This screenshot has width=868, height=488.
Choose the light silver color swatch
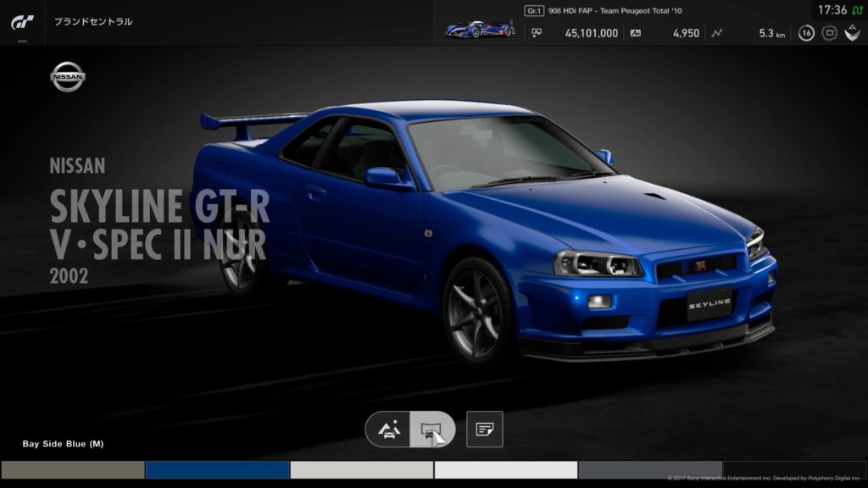(361, 469)
